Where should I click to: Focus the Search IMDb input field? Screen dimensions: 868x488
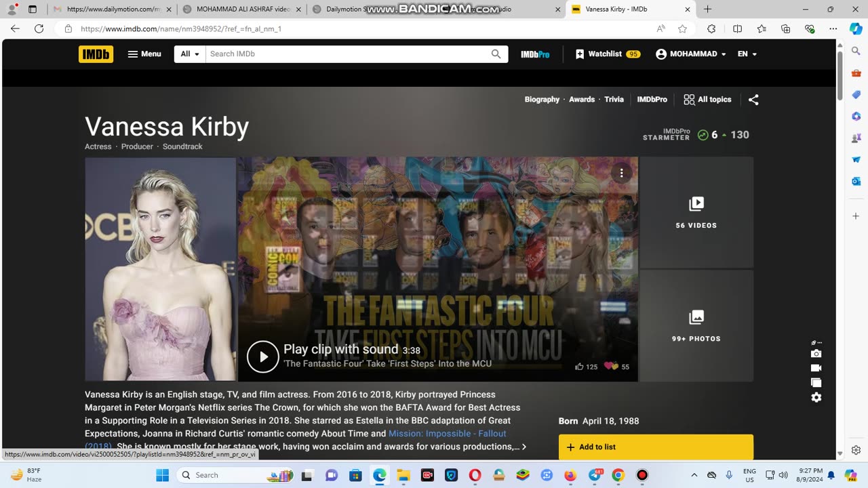pyautogui.click(x=347, y=54)
